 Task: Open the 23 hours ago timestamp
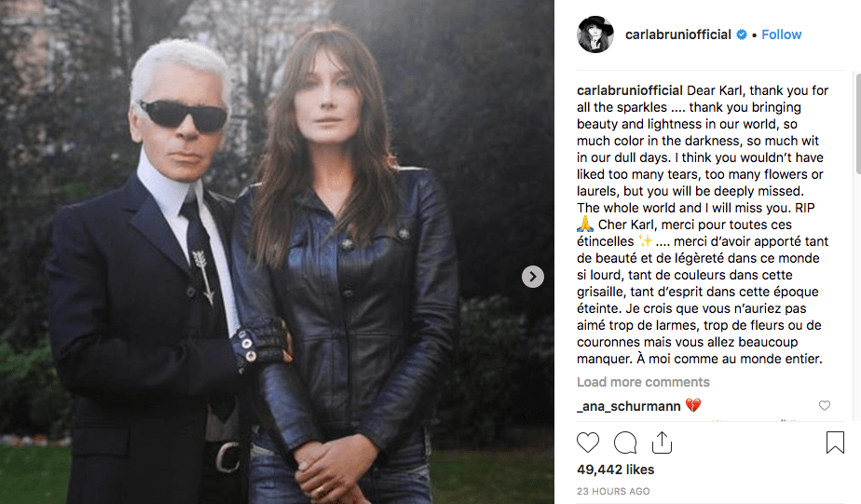point(613,491)
